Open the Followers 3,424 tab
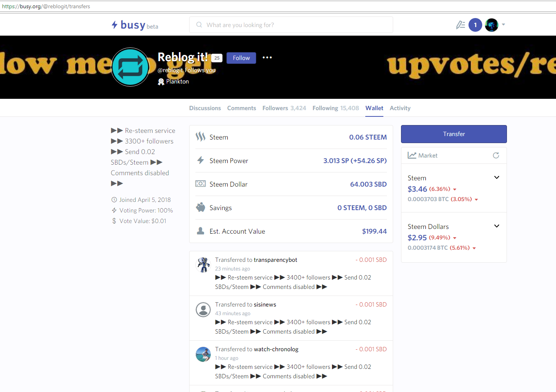The image size is (556, 392). point(284,108)
